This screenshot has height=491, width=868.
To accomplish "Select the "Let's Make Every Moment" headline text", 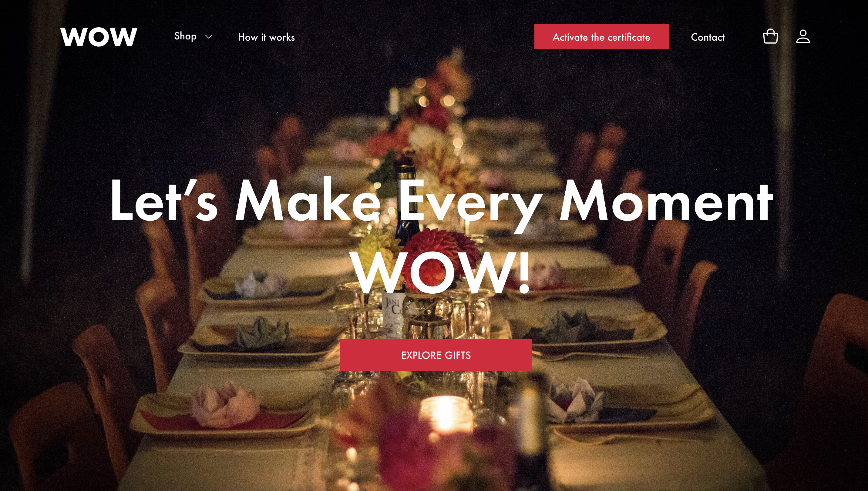I will click(x=441, y=201).
